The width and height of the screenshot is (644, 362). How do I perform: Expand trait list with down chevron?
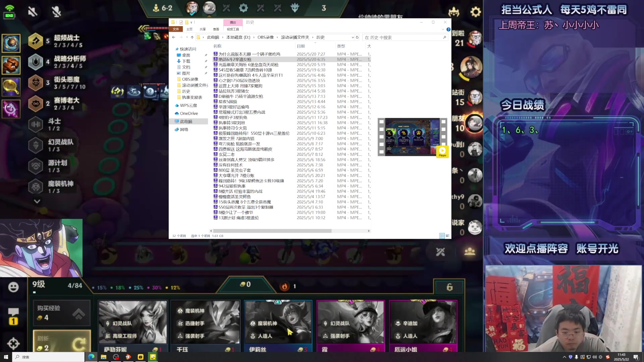tap(37, 201)
